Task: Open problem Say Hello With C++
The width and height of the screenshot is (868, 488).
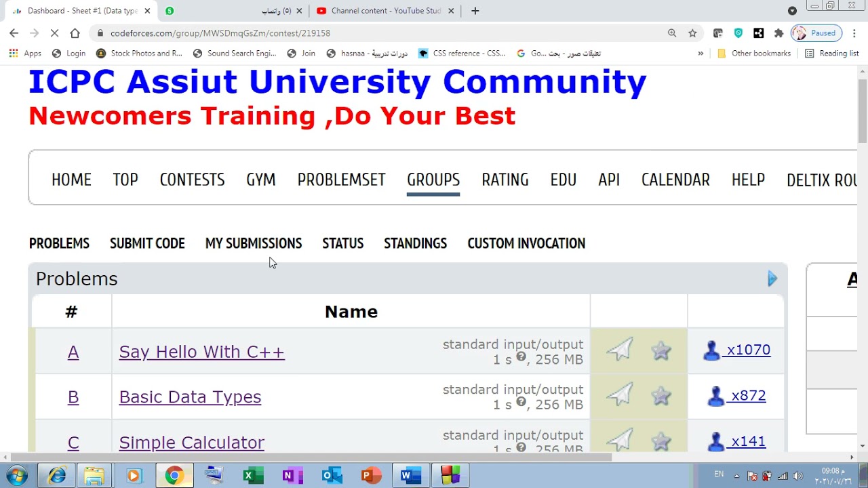Action: pyautogui.click(x=202, y=352)
